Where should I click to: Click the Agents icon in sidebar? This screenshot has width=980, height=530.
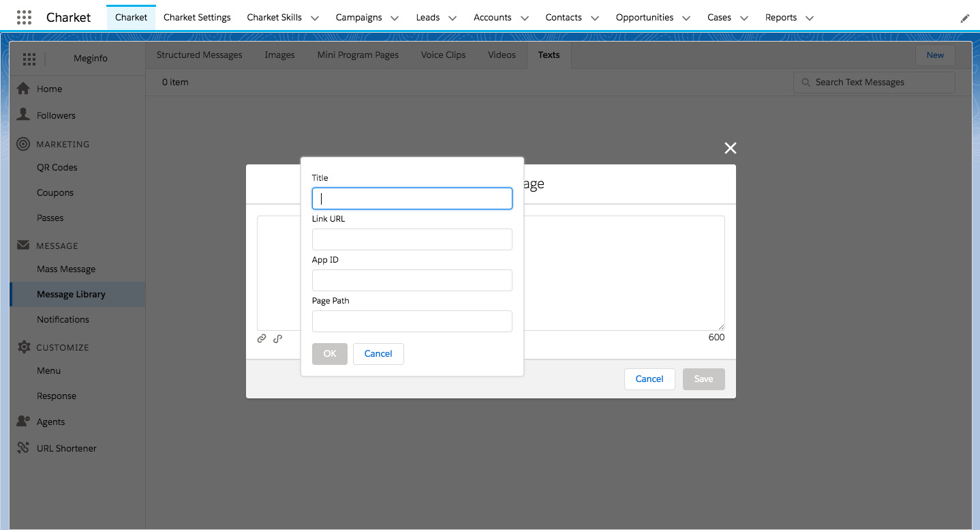coord(23,422)
